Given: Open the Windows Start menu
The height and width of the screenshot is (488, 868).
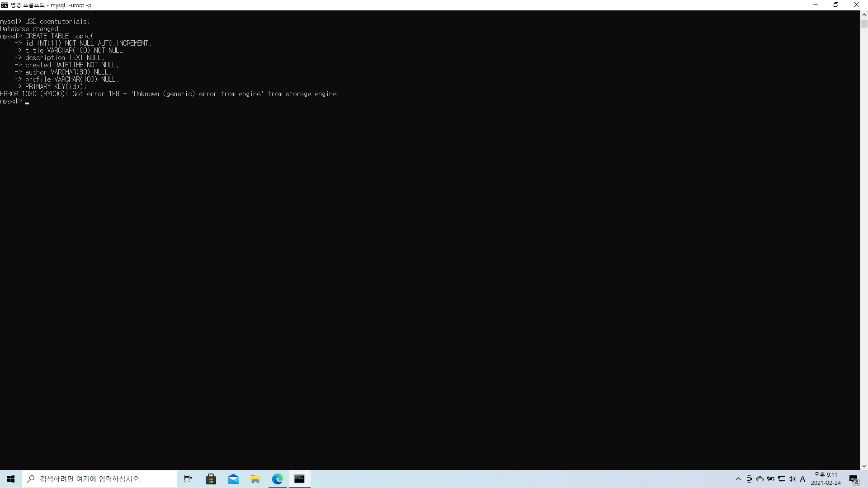Looking at the screenshot, I should 11,479.
